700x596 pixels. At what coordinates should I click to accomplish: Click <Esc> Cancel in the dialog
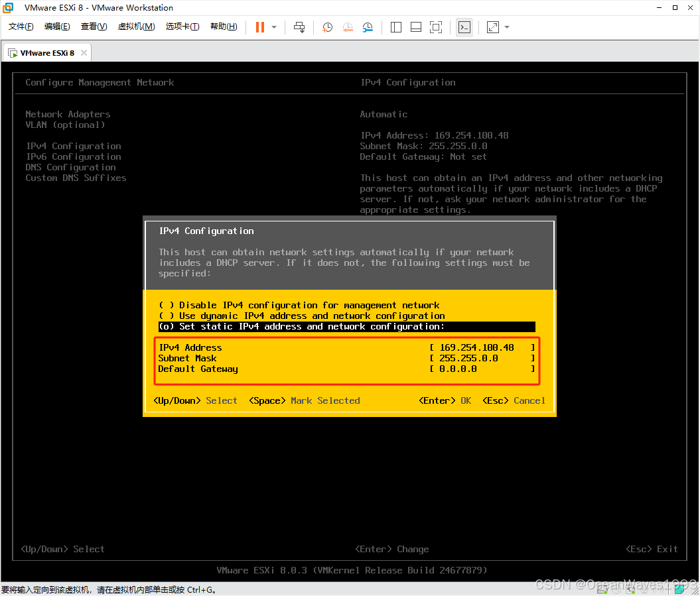514,400
